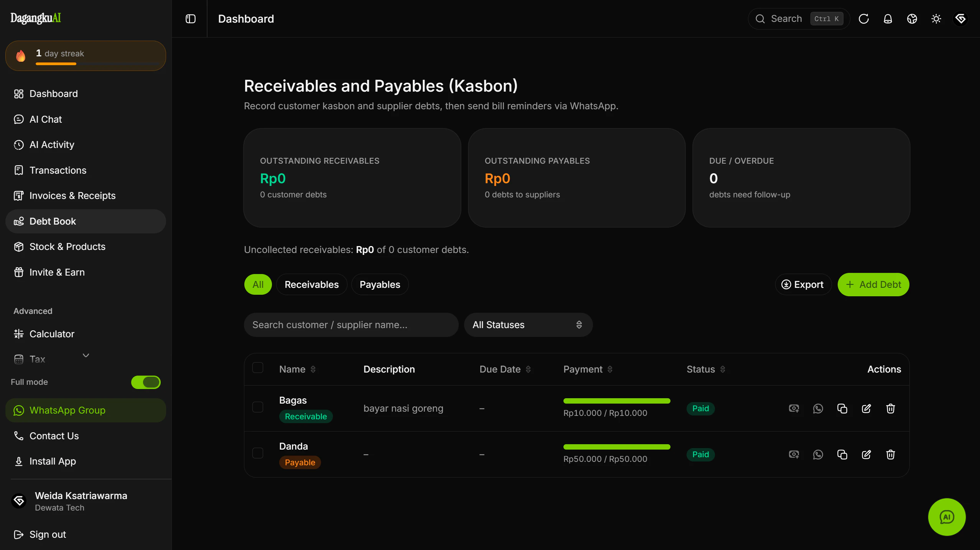Open the floating AI chat bubble
This screenshot has width=980, height=550.
click(x=947, y=517)
